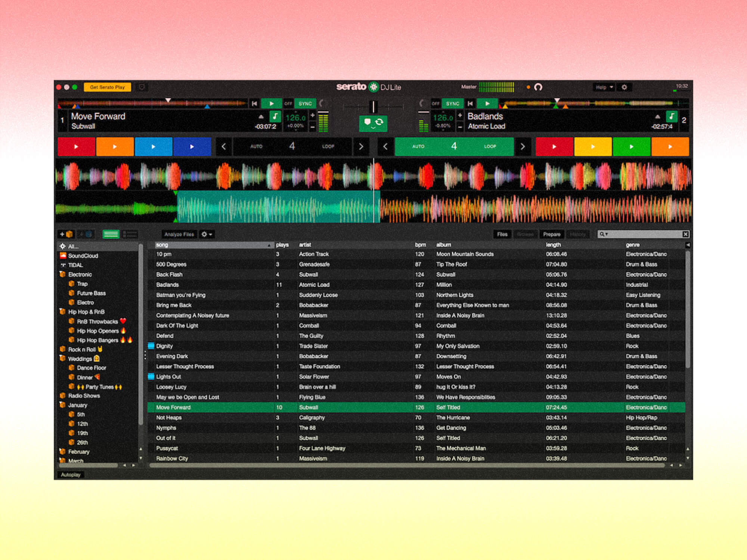This screenshot has width=747, height=560.
Task: Double loop length on deck 1
Action: pyautogui.click(x=361, y=146)
